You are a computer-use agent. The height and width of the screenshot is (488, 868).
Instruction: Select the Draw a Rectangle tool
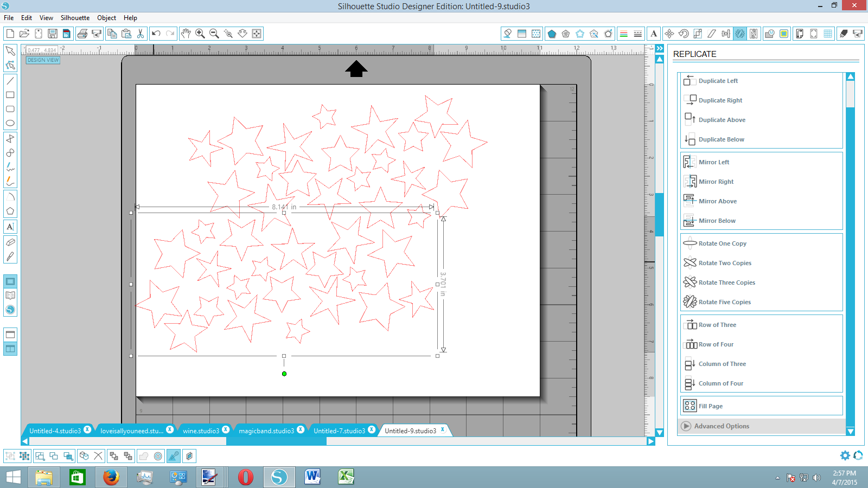click(10, 95)
